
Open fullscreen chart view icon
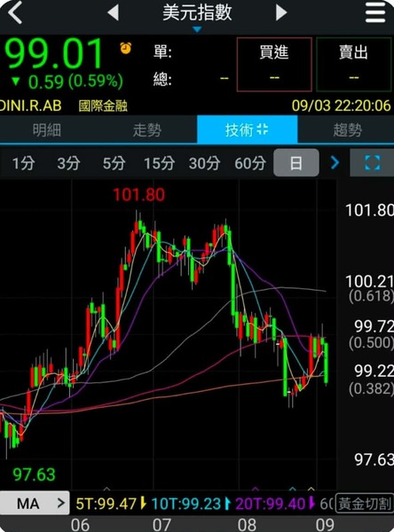pyautogui.click(x=372, y=162)
